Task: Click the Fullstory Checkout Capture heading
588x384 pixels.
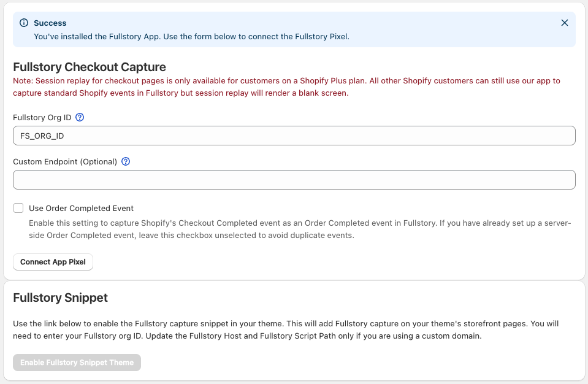Action: [x=90, y=67]
